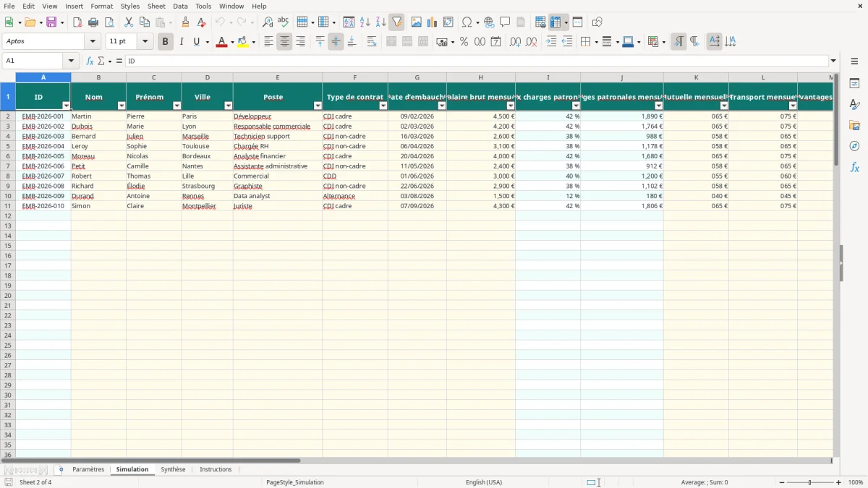Click the Copy icon
868x488 pixels.
click(x=145, y=22)
